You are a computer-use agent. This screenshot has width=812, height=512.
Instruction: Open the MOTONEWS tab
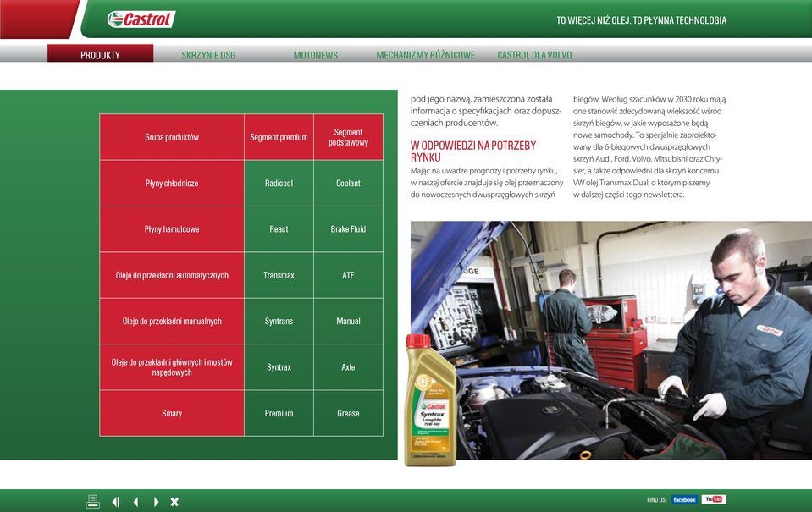[x=315, y=55]
